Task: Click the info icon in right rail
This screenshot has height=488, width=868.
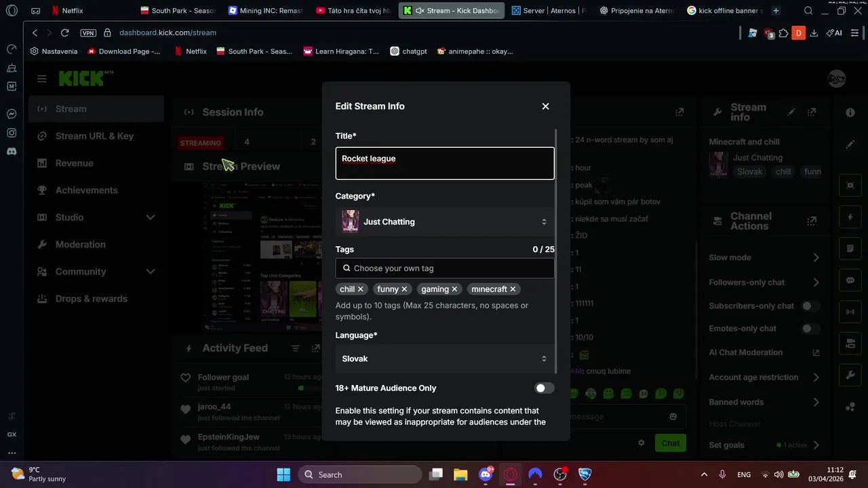Action: pos(850,113)
